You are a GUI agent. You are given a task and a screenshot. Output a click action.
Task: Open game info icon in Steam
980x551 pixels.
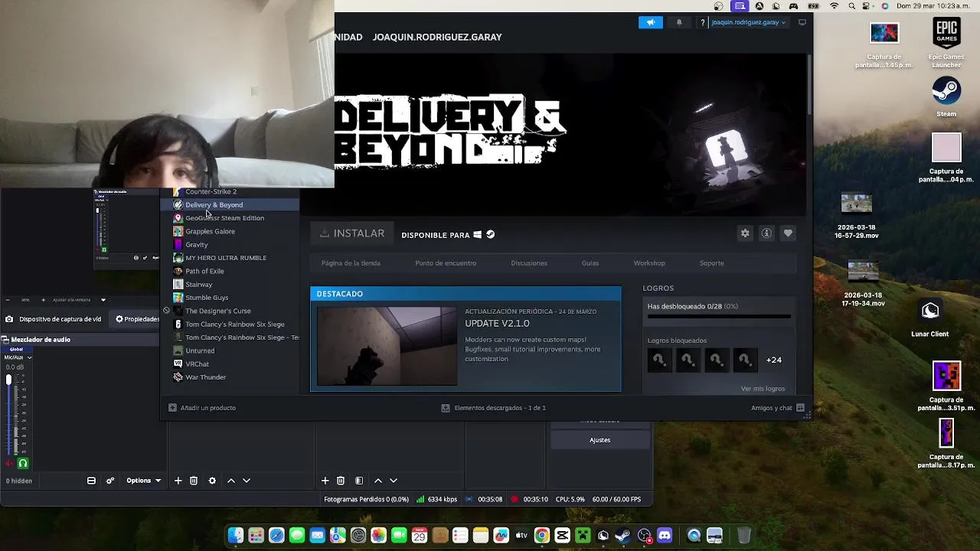(x=766, y=233)
